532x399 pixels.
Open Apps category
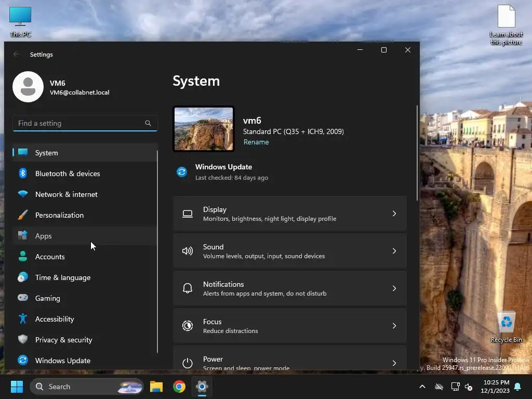[x=85, y=235]
